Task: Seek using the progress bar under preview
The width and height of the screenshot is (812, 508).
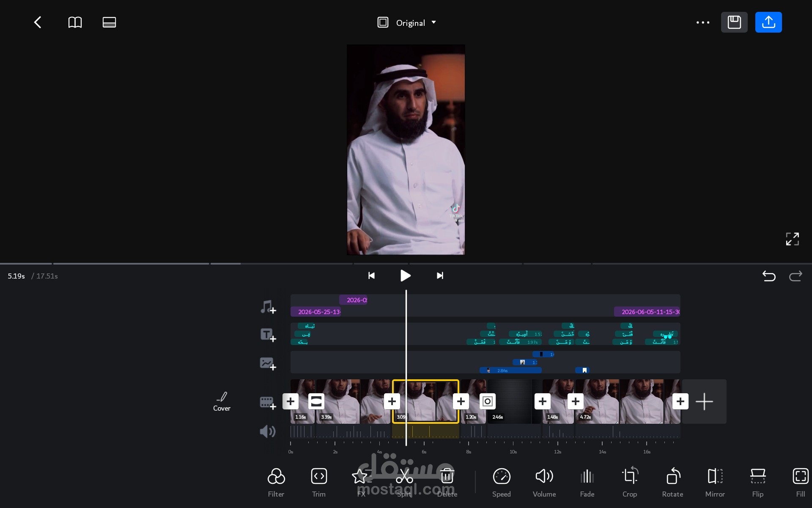Action: (x=406, y=264)
